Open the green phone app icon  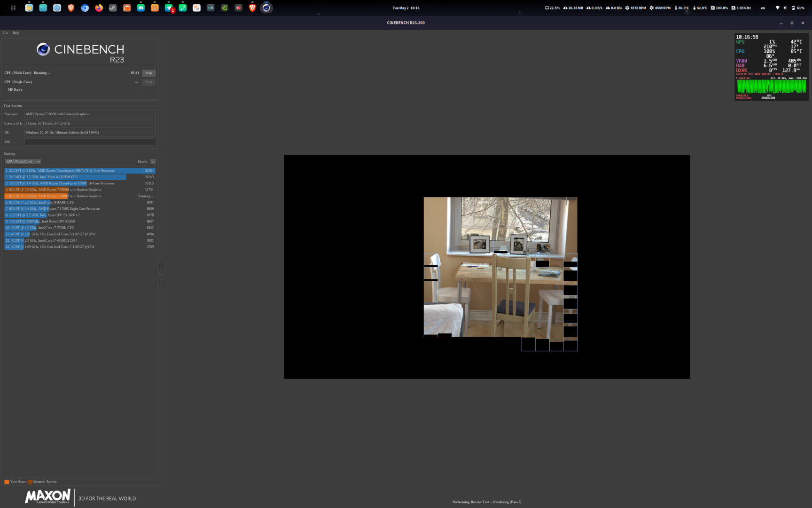tap(183, 8)
